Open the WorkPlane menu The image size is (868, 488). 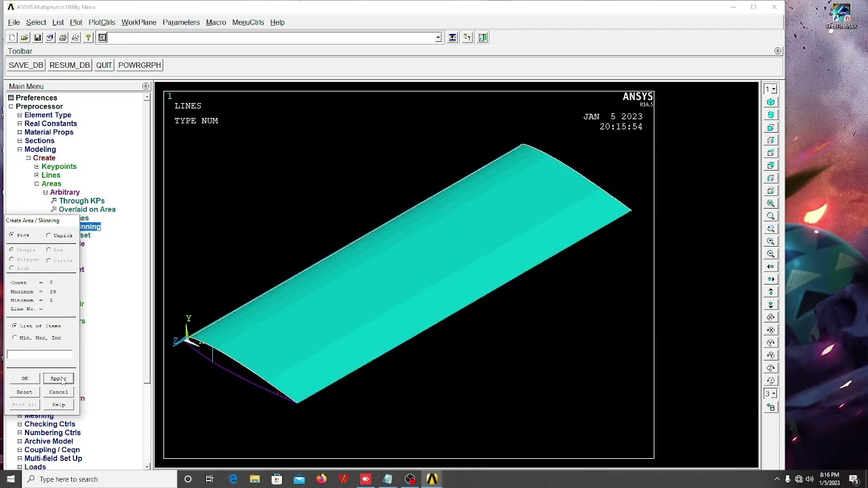(139, 22)
